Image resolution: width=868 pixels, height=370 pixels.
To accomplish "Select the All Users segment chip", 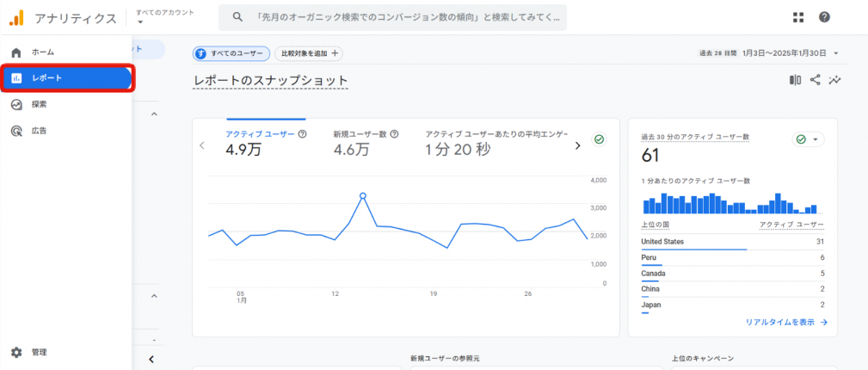I will click(x=230, y=53).
